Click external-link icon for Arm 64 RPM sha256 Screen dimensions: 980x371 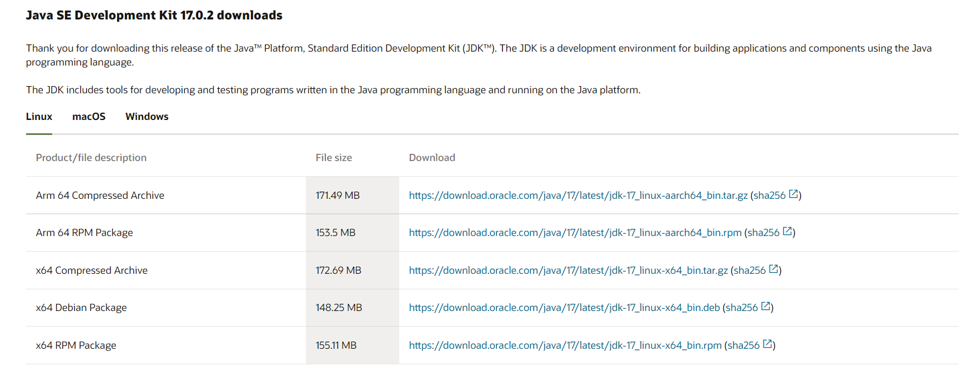click(787, 232)
